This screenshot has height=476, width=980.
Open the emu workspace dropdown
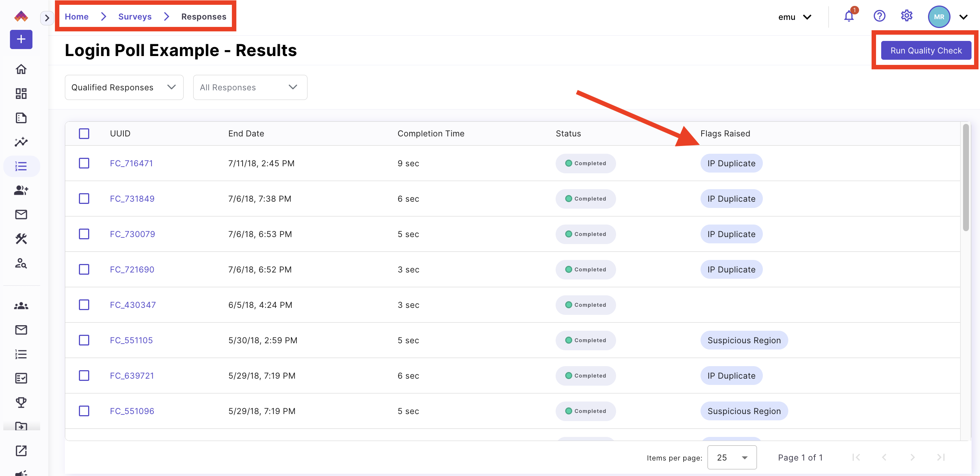click(x=795, y=17)
